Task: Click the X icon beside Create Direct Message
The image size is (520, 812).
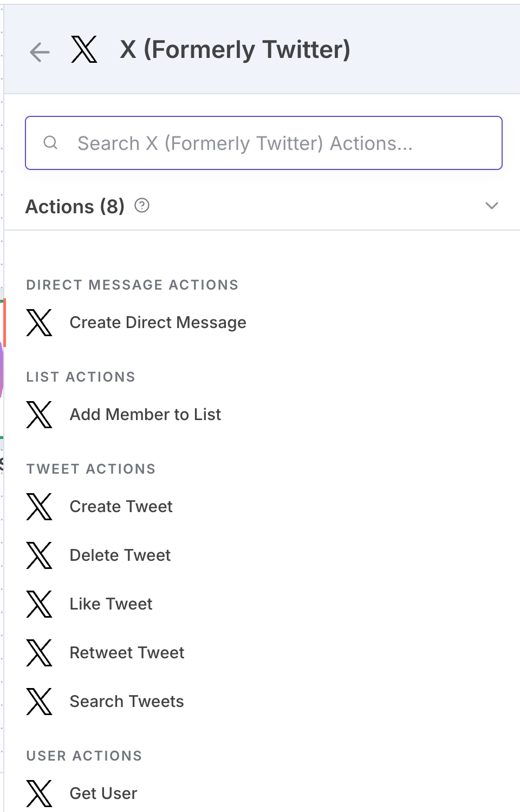Action: (x=40, y=323)
